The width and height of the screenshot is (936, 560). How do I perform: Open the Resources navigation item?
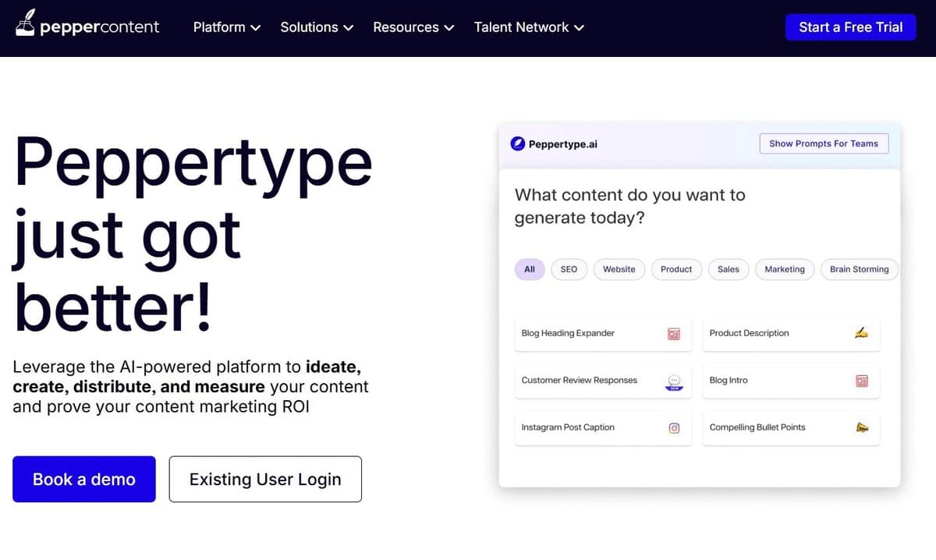[413, 27]
